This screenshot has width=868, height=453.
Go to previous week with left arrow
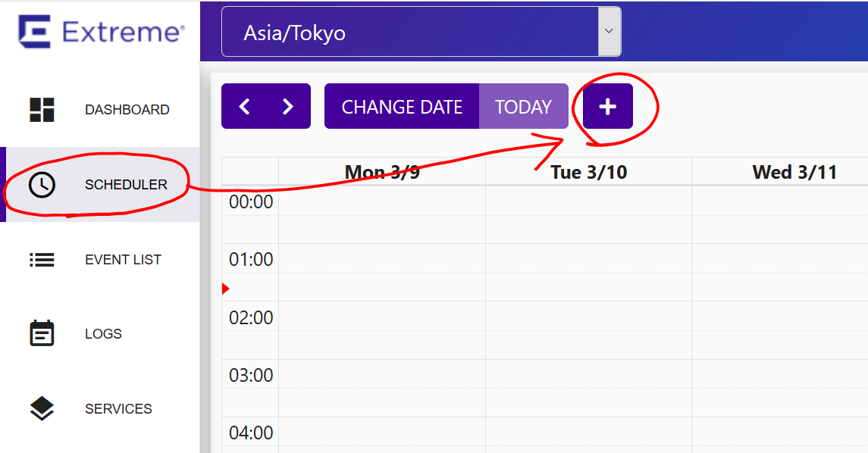[244, 106]
